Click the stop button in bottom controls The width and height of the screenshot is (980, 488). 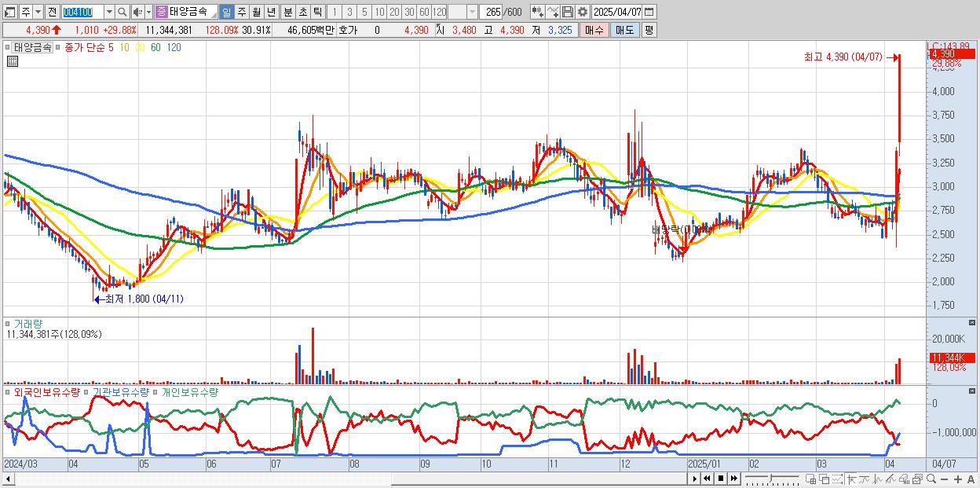tap(720, 479)
